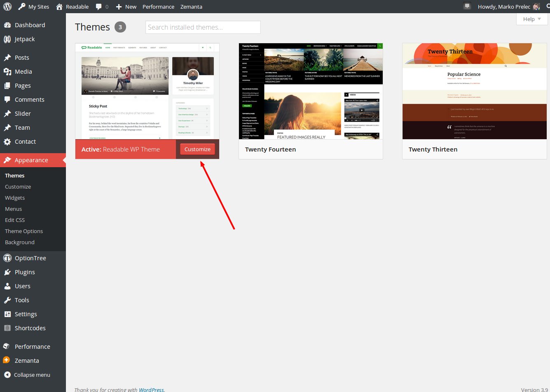The width and height of the screenshot is (550, 392).
Task: Click the Dashboard gauge icon
Action: pyautogui.click(x=7, y=25)
